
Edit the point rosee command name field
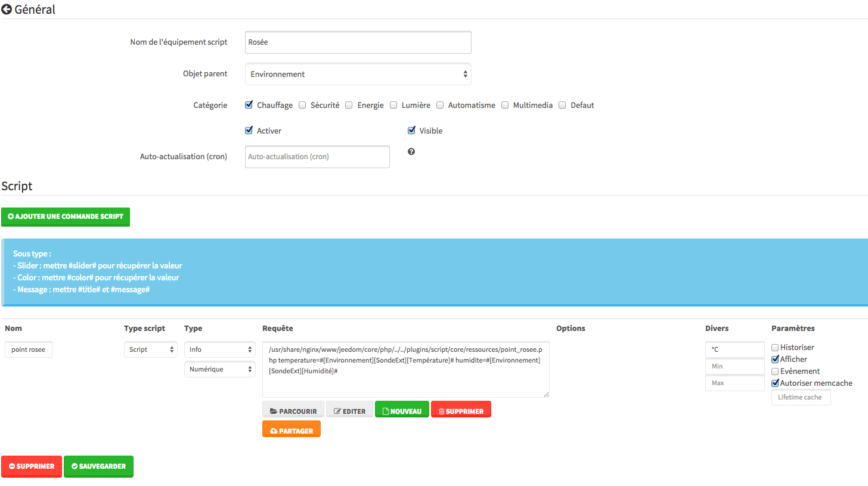pyautogui.click(x=29, y=349)
